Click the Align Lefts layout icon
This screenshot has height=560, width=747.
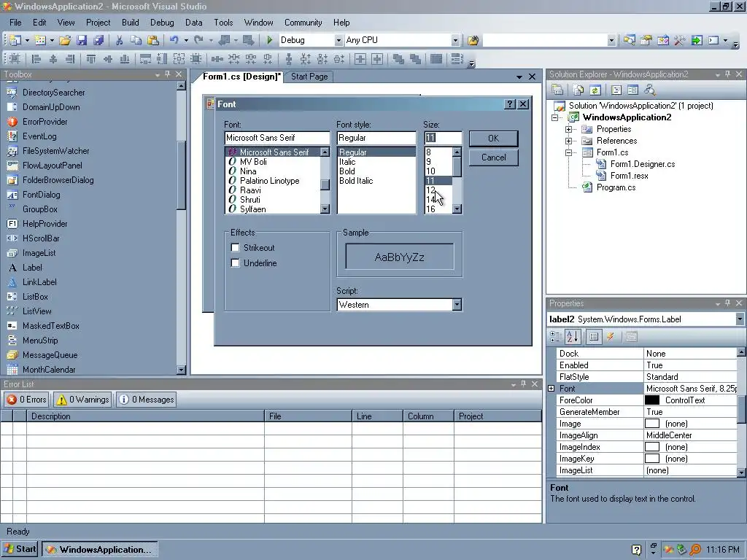pos(36,59)
